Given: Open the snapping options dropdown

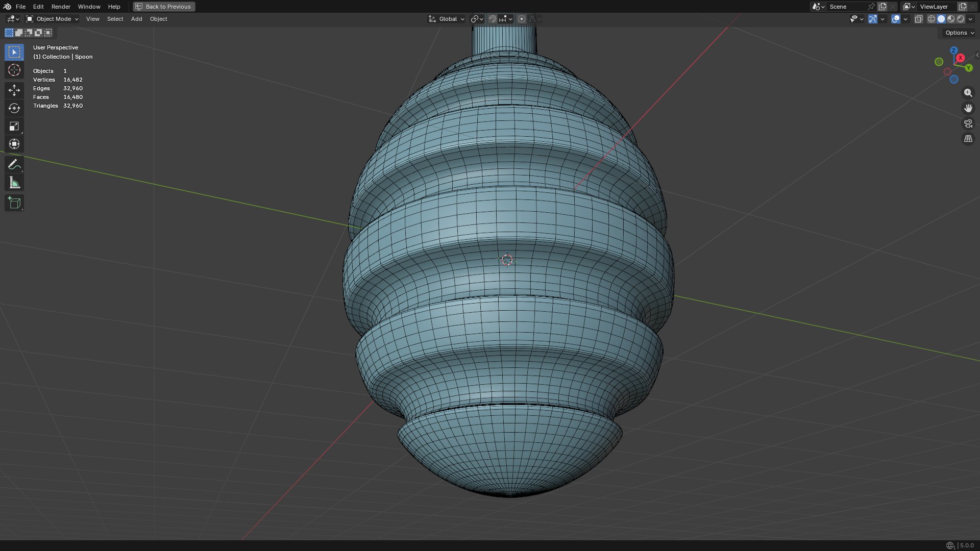Looking at the screenshot, I should pyautogui.click(x=506, y=19).
